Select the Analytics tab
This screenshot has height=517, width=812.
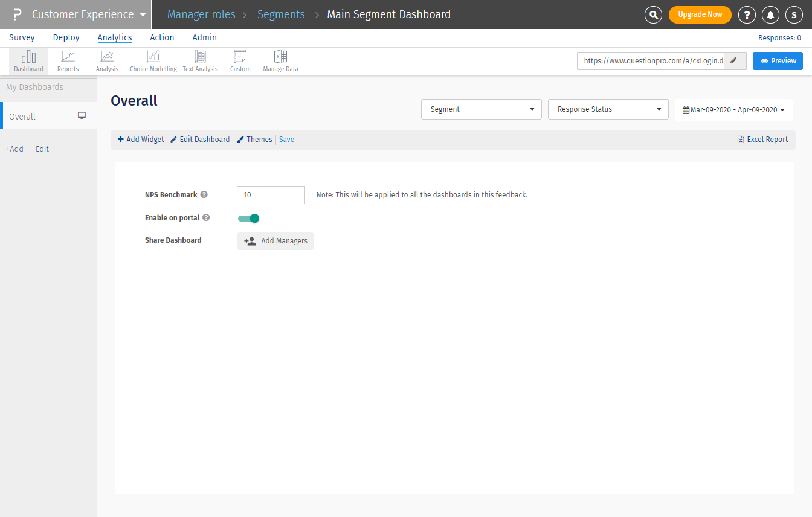(x=115, y=37)
